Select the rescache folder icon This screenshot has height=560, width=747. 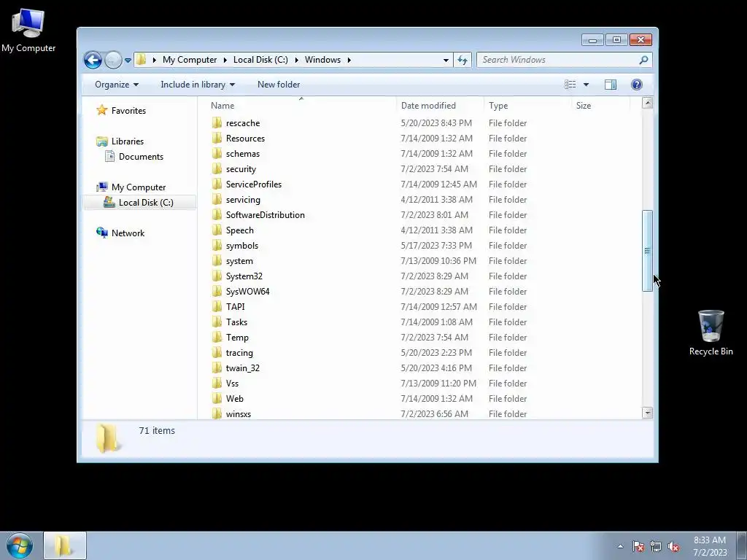pyautogui.click(x=217, y=122)
